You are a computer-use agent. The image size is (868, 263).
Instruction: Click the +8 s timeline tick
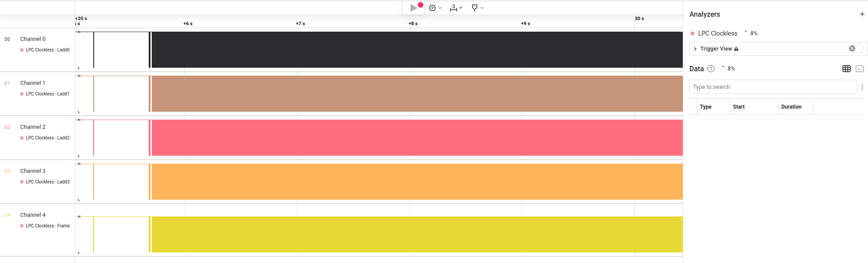click(x=413, y=24)
